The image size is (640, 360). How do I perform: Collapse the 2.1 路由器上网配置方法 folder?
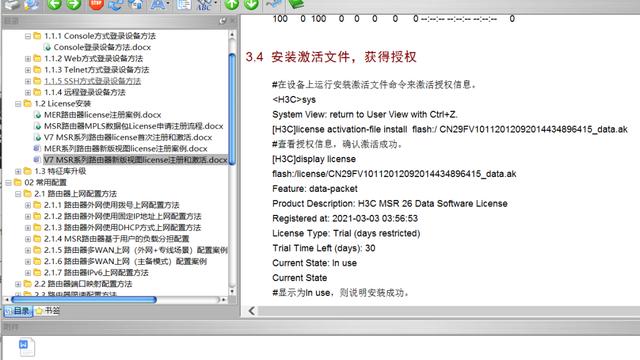18,194
